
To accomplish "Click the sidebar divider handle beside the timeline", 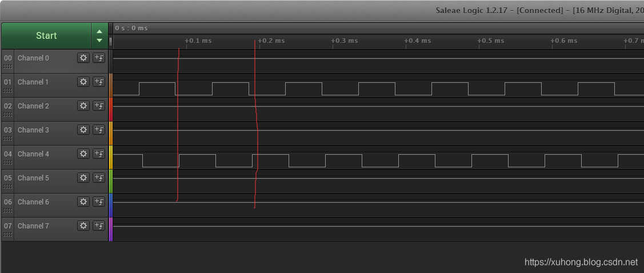I will tap(110, 41).
